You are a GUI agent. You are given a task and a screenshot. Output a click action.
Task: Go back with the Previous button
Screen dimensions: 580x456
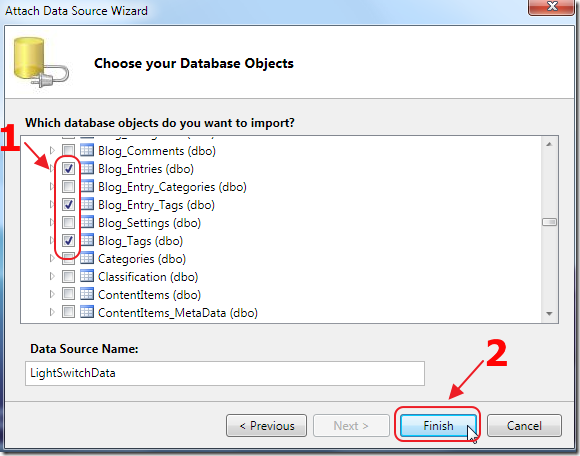click(266, 425)
